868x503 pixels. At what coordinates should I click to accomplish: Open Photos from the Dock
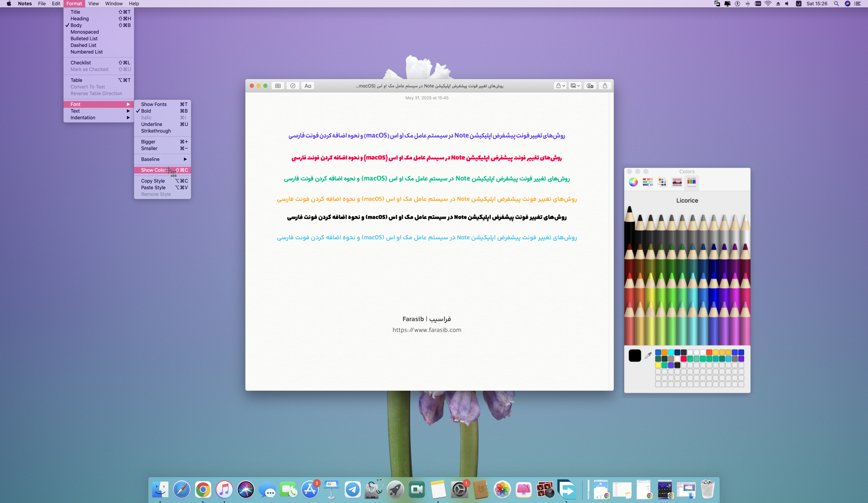[x=502, y=490]
